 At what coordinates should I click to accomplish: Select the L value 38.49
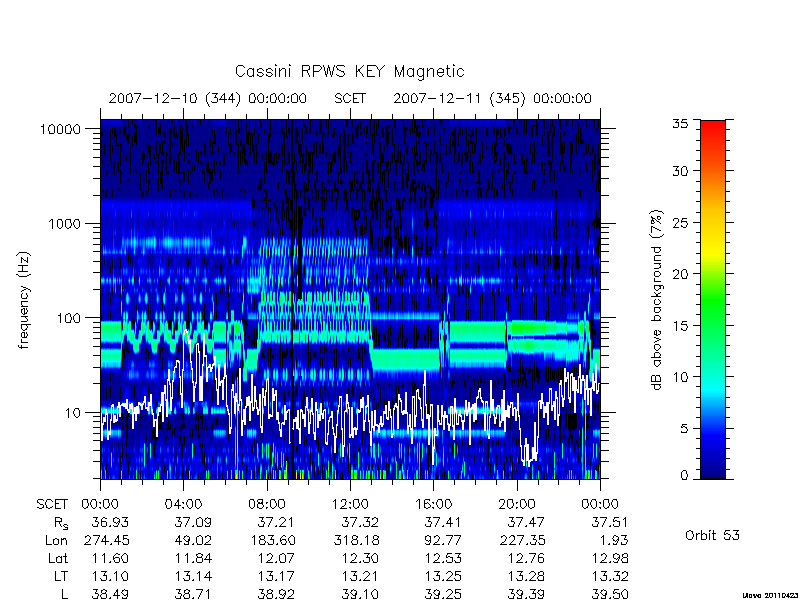[x=110, y=594]
